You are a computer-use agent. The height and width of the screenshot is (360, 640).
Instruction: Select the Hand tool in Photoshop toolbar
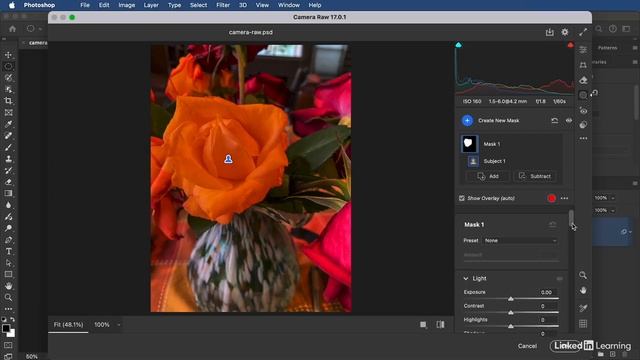pos(8,286)
